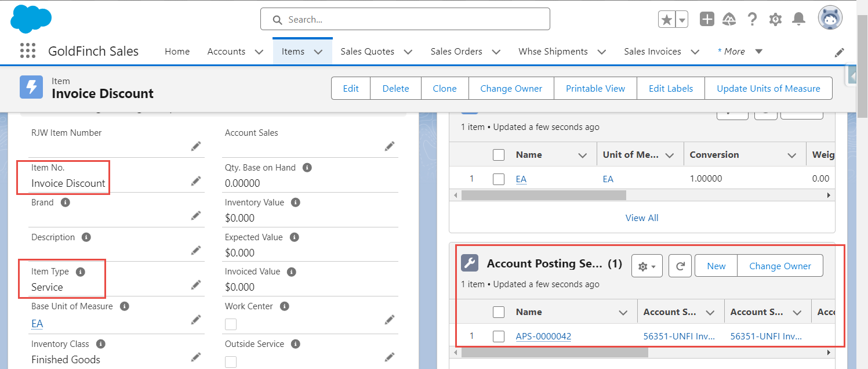Image resolution: width=868 pixels, height=369 pixels.
Task: Open the Sales Invoices tab
Action: 652,52
